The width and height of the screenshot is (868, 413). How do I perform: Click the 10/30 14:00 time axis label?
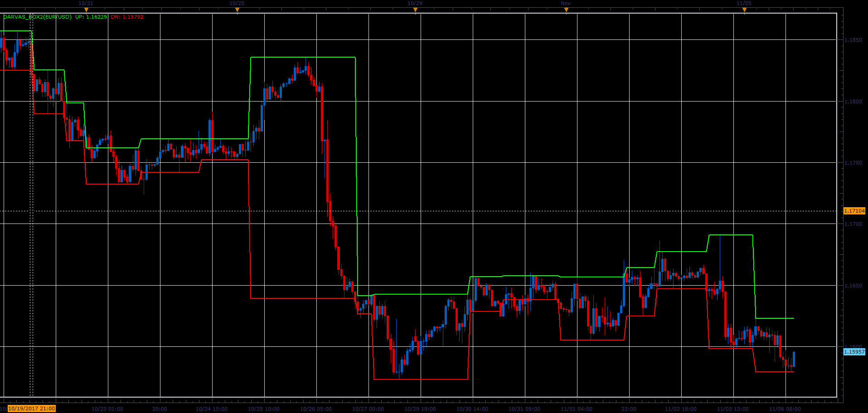click(472, 409)
